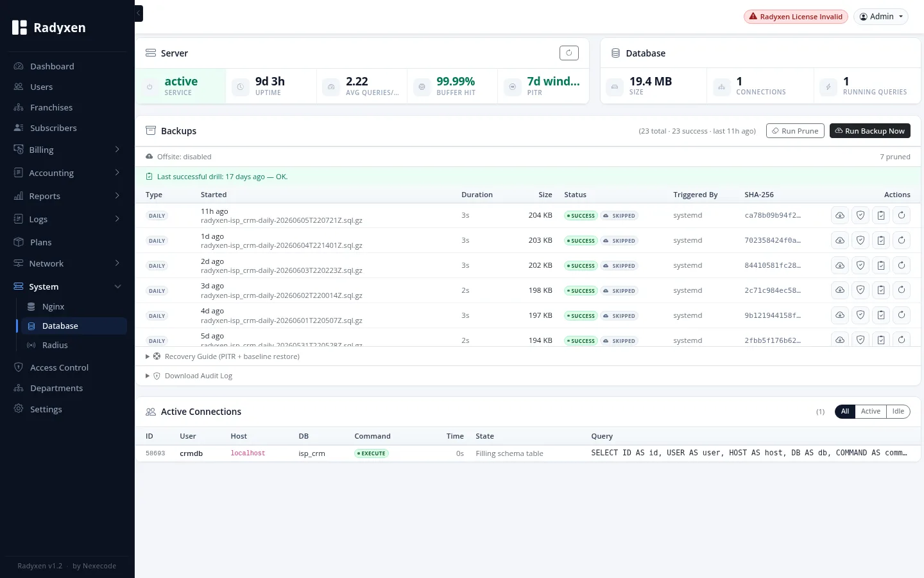Click the clipboard-check icon in the 3d ago row
This screenshot has width=924, height=578.
tap(881, 291)
